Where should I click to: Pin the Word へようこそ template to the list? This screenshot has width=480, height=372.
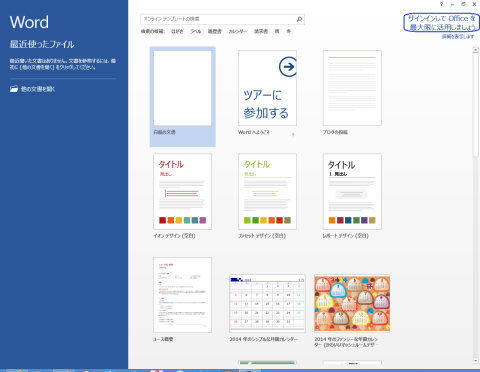click(x=293, y=134)
